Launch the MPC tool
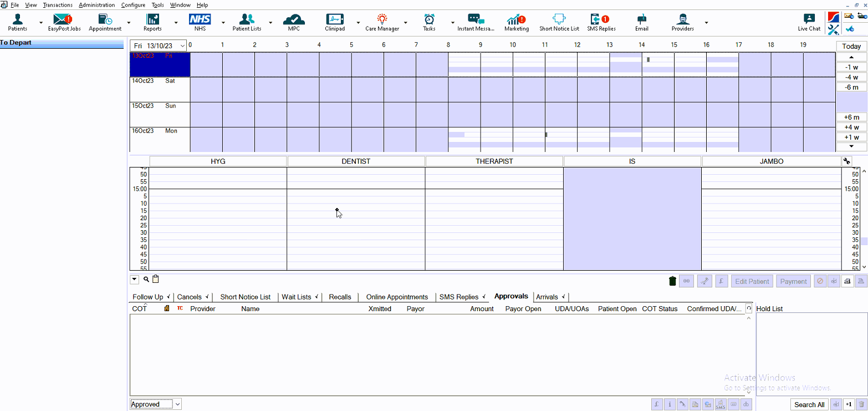This screenshot has height=411, width=868. point(294,22)
